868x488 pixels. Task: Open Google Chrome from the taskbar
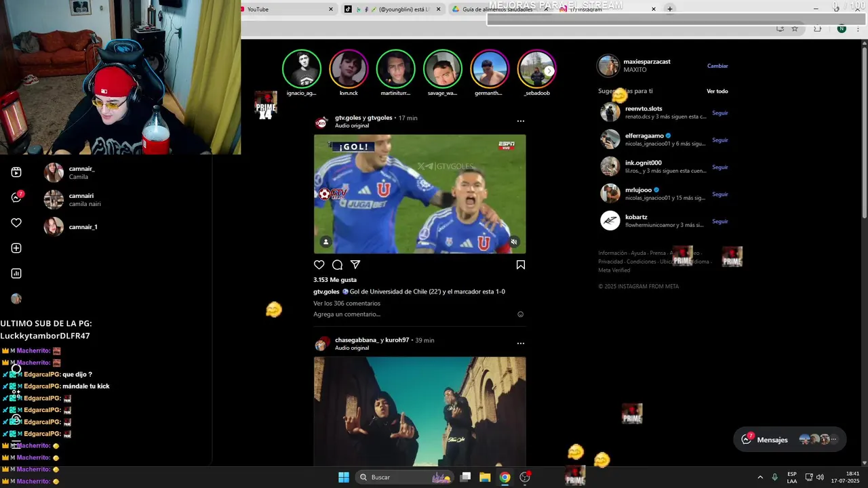pos(505,477)
